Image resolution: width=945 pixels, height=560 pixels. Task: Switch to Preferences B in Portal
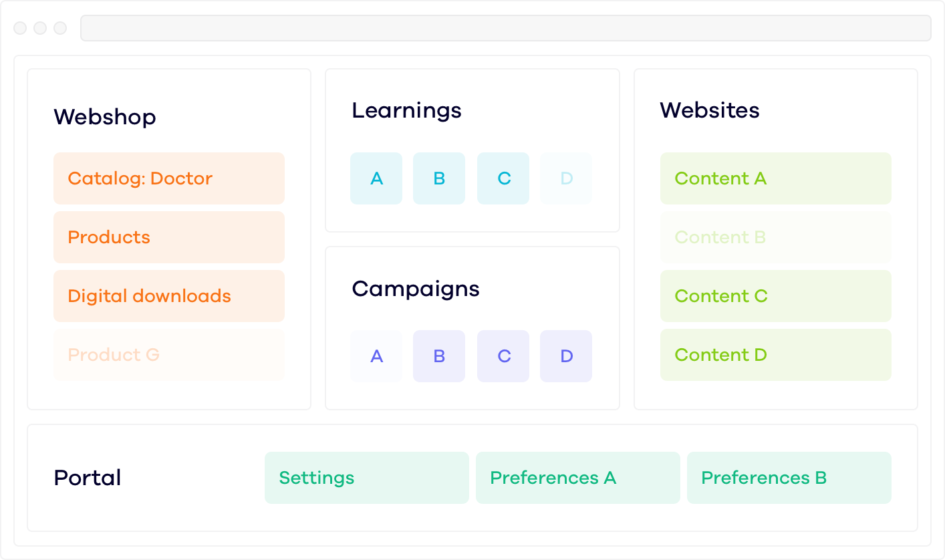tap(789, 478)
